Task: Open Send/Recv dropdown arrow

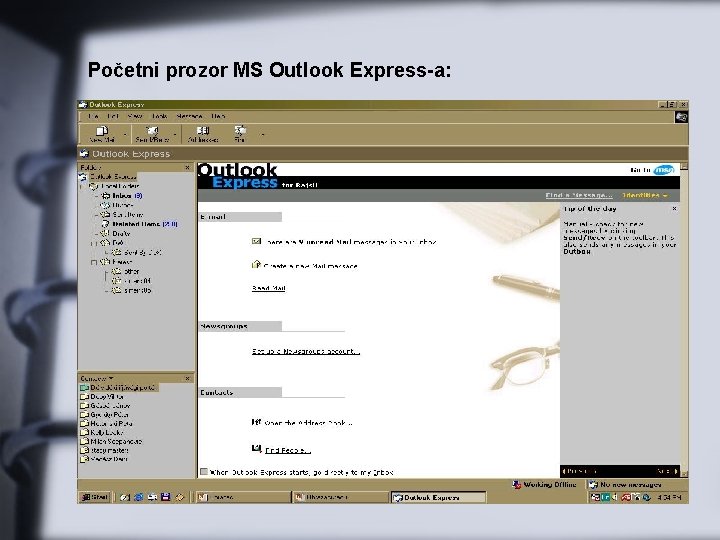Action: click(175, 135)
